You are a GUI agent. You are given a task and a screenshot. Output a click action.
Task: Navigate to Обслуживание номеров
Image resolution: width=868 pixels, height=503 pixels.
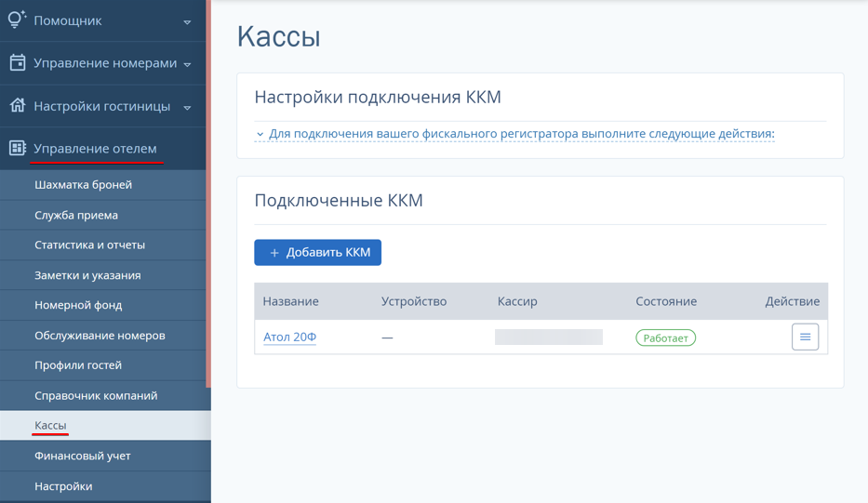pyautogui.click(x=103, y=336)
